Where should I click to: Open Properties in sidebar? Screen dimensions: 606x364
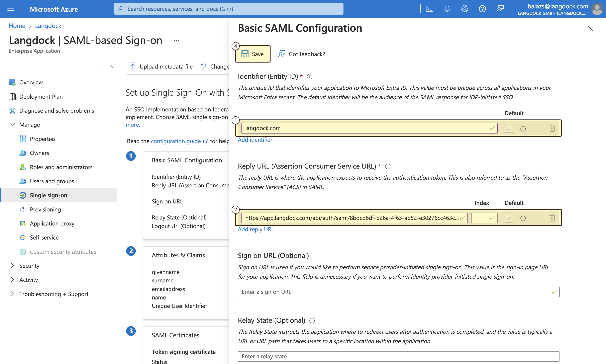pyautogui.click(x=37, y=139)
